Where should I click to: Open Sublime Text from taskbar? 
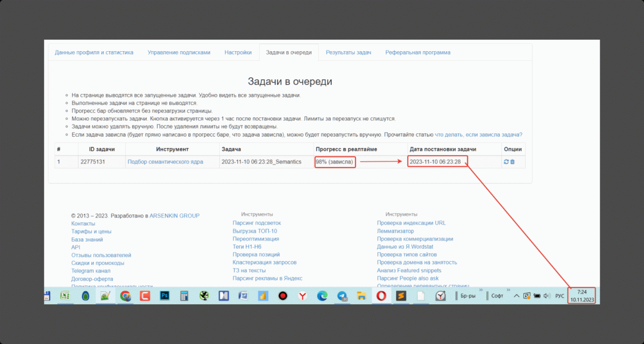click(x=401, y=296)
